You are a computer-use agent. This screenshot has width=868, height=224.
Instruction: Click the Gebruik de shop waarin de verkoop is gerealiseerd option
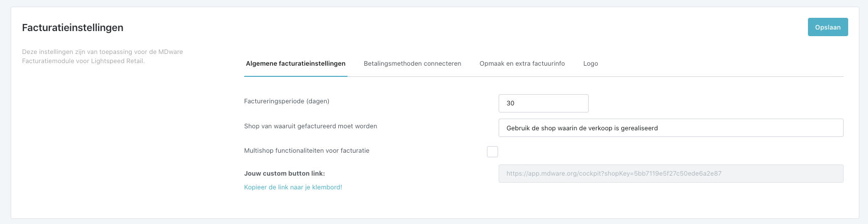[582, 128]
